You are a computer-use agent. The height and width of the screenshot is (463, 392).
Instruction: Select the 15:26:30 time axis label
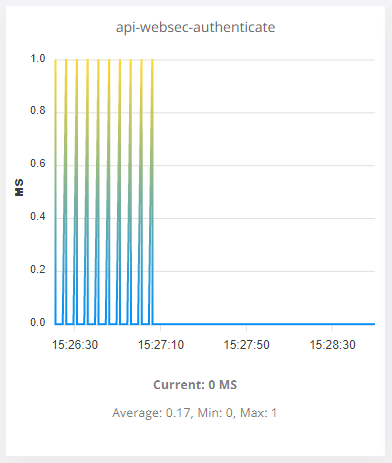(75, 345)
